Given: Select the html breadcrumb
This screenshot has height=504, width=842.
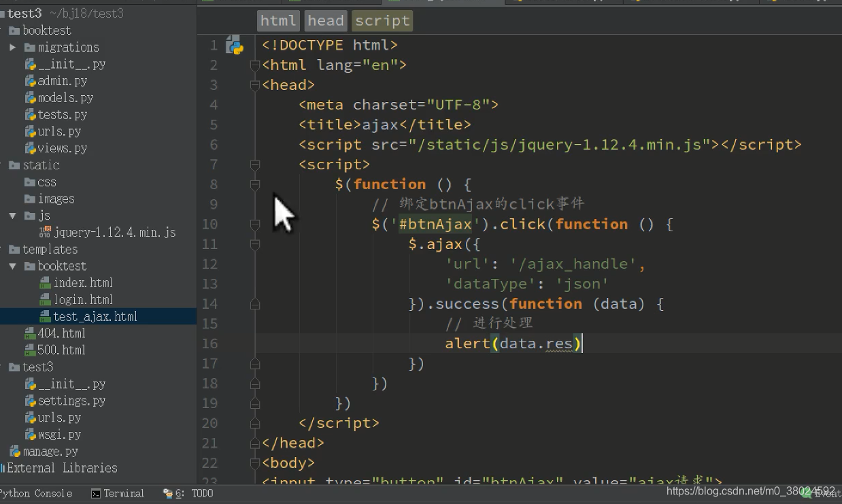Looking at the screenshot, I should click(x=278, y=21).
